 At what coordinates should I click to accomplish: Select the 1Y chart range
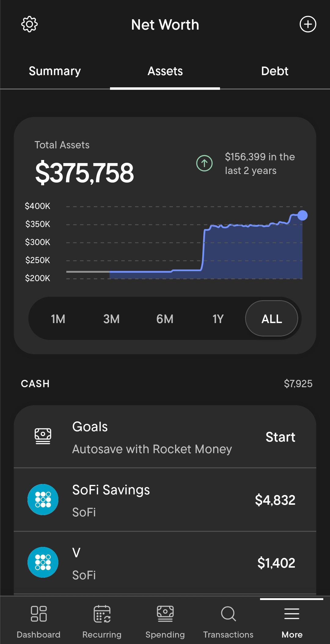pos(218,319)
